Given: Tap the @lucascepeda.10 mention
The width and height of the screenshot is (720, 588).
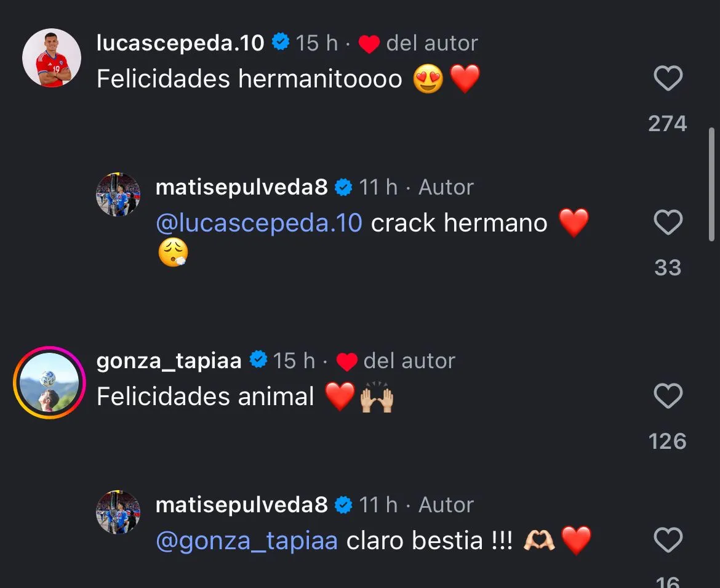Looking at the screenshot, I should pos(259,223).
